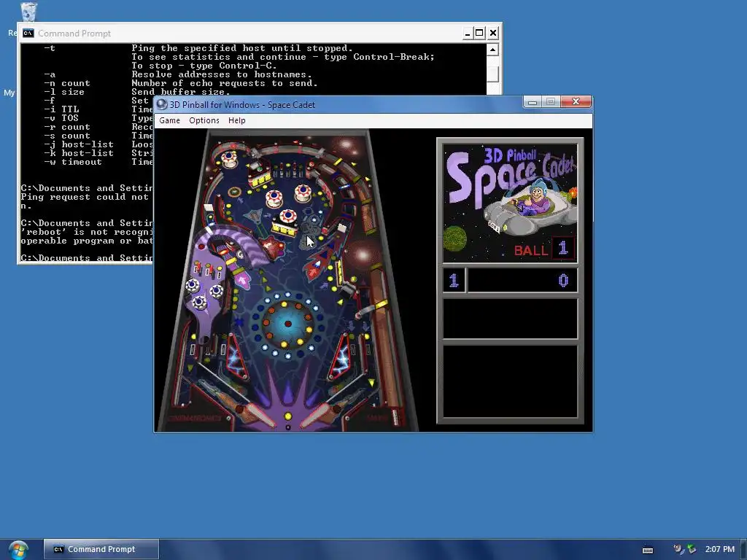The height and width of the screenshot is (560, 747).
Task: Minimize the 3D Pinball window
Action: click(532, 101)
